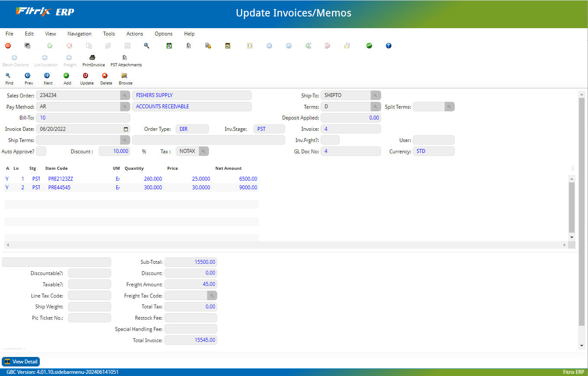Click the blue help question mark icon
This screenshot has height=376, width=588.
click(x=389, y=45)
